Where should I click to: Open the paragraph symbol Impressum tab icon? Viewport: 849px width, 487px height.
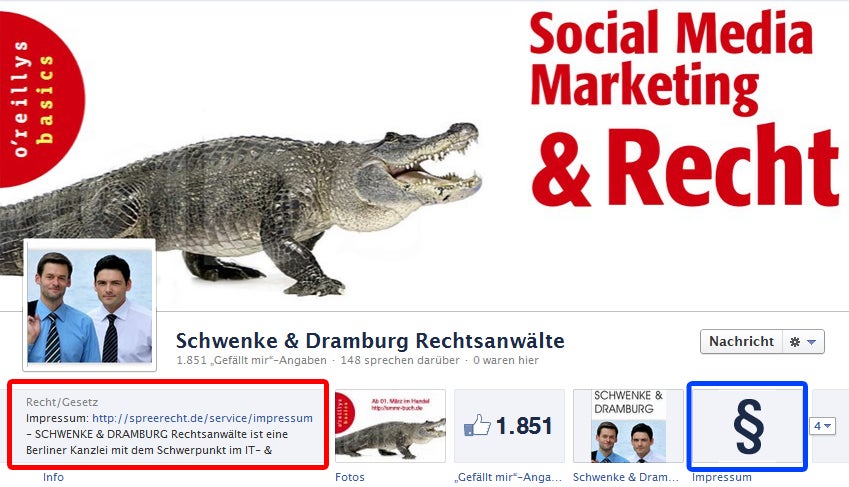pyautogui.click(x=748, y=426)
